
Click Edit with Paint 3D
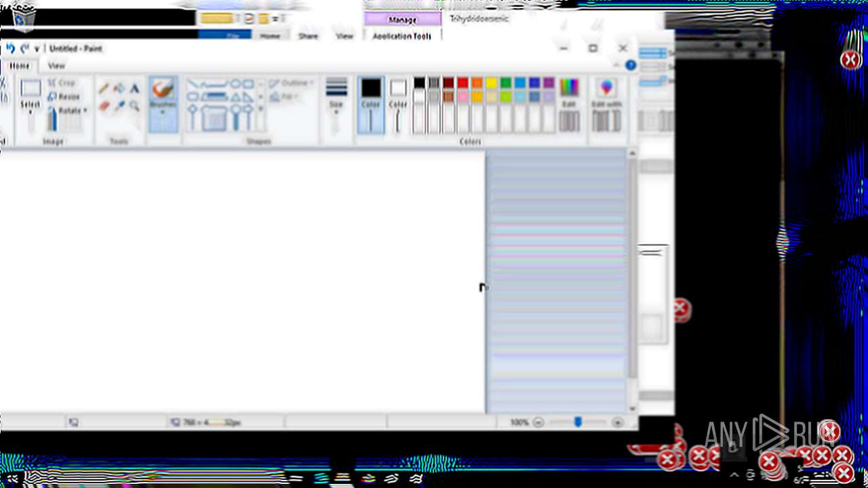[606, 105]
